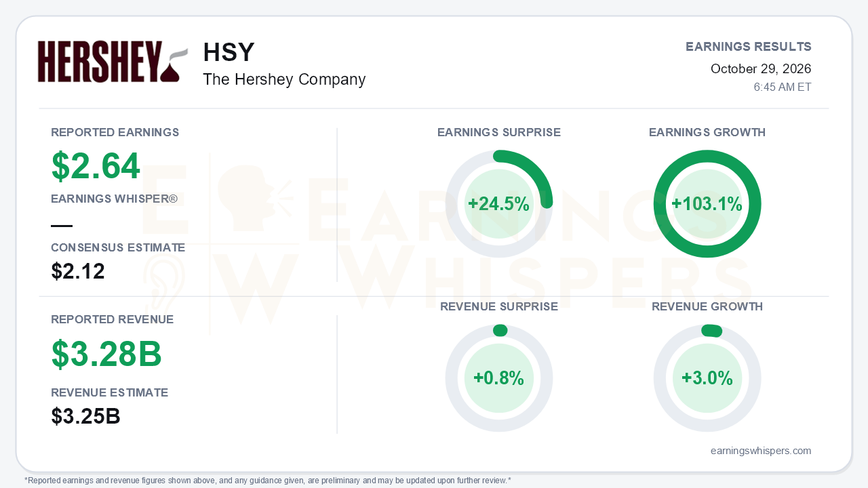Click the 6:45 AM ET time
The height and width of the screenshot is (488, 868).
click(783, 87)
